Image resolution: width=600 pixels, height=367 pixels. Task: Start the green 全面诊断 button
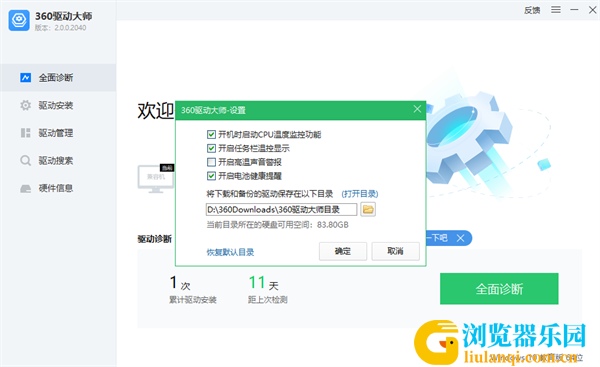(x=499, y=289)
